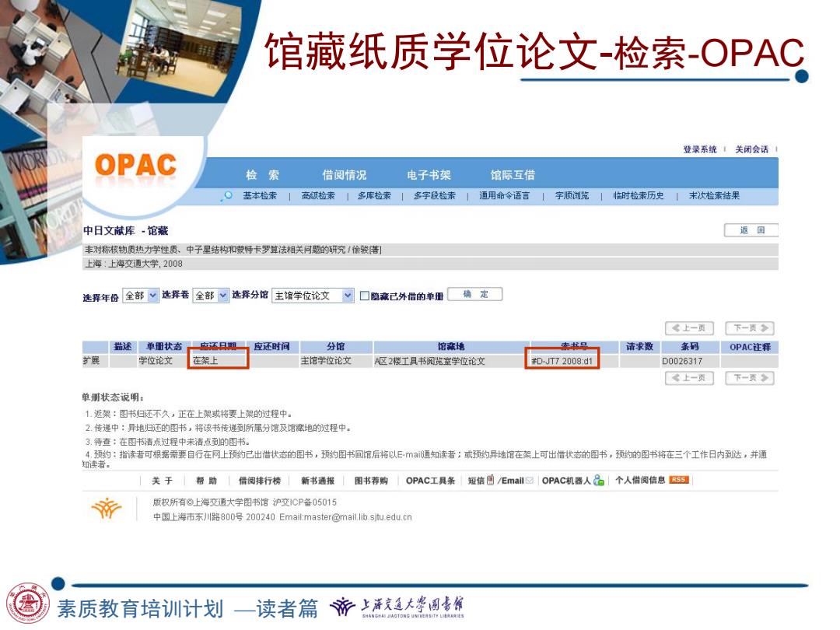This screenshot has width=840, height=630.
Task: Toggle 隐藏已外借的单册 checkbox
Action: point(364,296)
